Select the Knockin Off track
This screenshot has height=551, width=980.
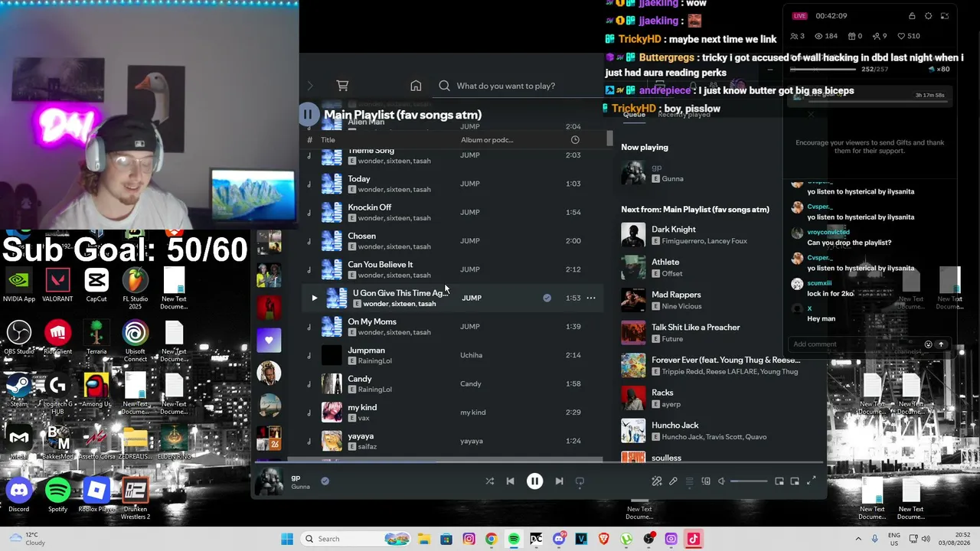tap(453, 212)
